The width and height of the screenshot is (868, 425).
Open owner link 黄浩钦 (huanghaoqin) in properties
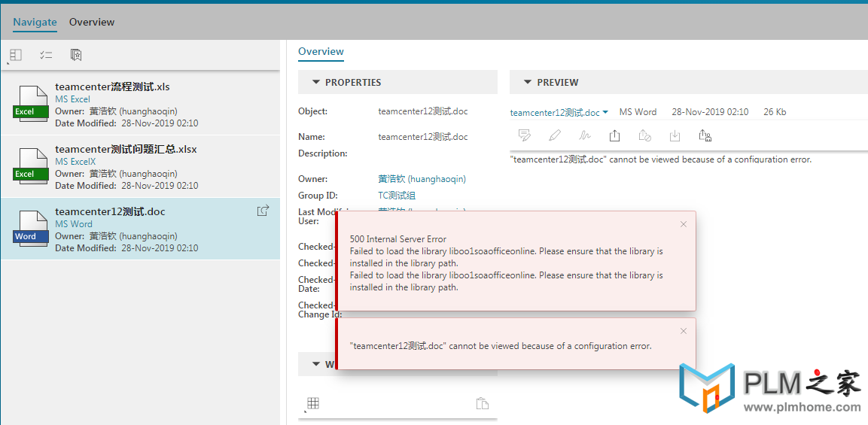click(422, 179)
